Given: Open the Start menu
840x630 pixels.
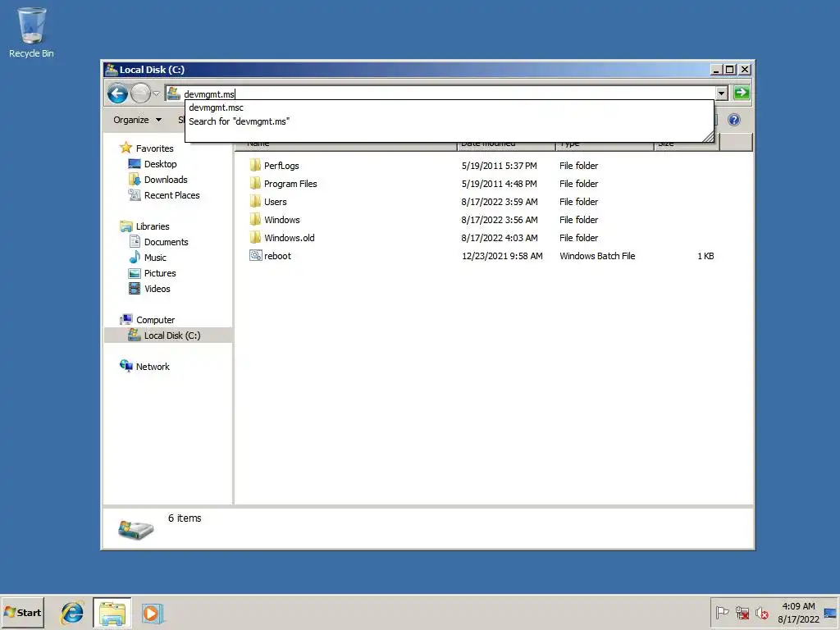Looking at the screenshot, I should click(x=22, y=612).
